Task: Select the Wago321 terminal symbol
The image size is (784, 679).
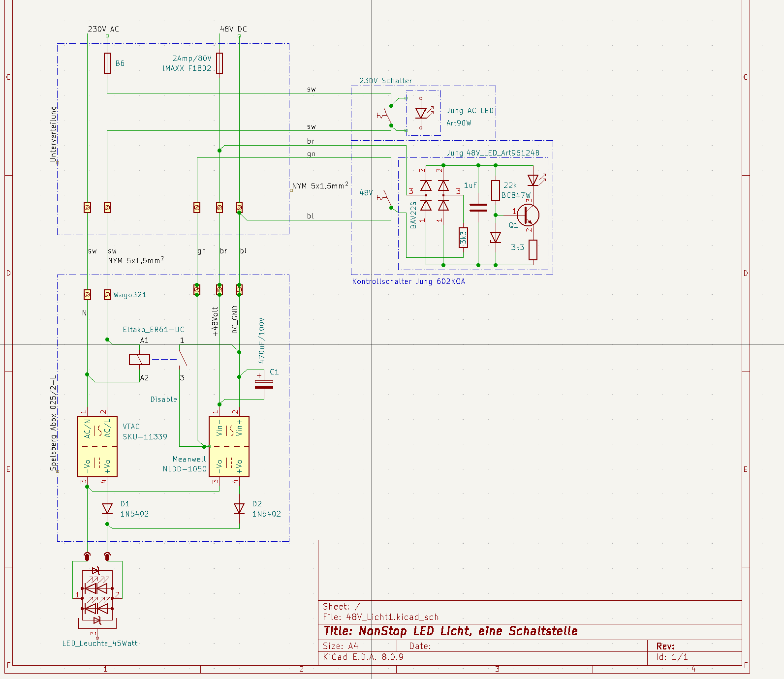Action: (107, 295)
